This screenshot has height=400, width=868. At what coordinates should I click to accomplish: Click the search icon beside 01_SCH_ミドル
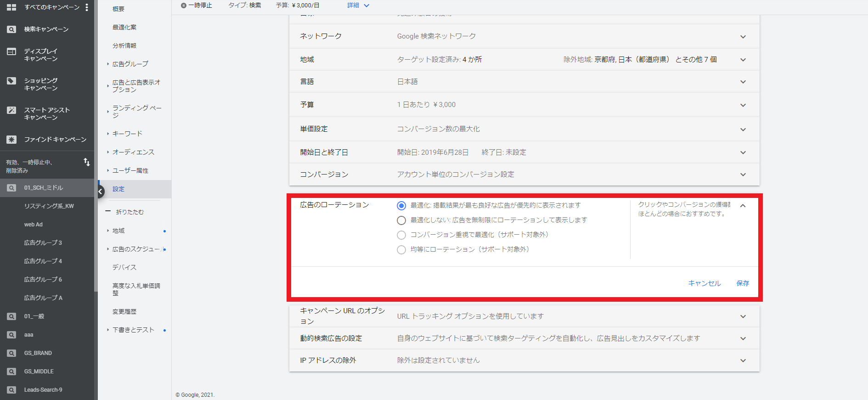11,188
